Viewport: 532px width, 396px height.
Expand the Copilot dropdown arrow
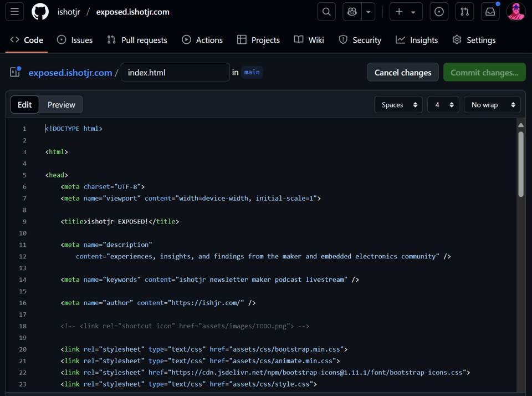tap(369, 12)
